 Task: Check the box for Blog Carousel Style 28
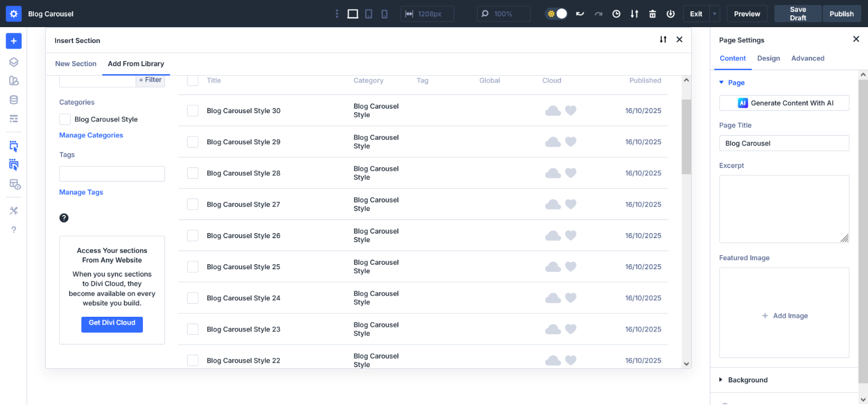[x=193, y=173]
